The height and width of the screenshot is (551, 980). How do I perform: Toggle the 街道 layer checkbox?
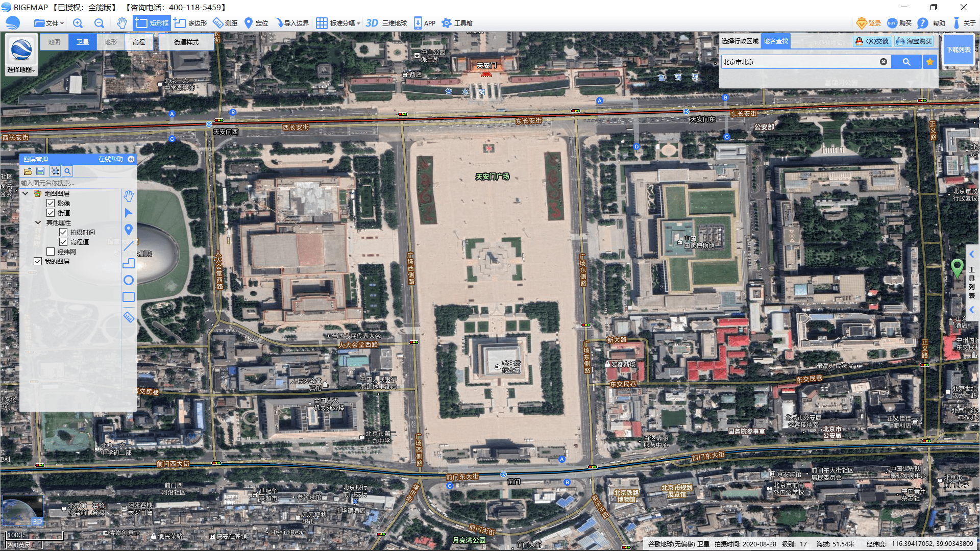(x=51, y=213)
